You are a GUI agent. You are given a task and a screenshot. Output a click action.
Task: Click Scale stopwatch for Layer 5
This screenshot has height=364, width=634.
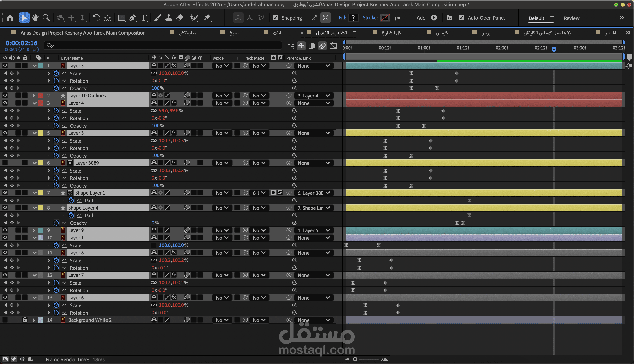pos(56,73)
